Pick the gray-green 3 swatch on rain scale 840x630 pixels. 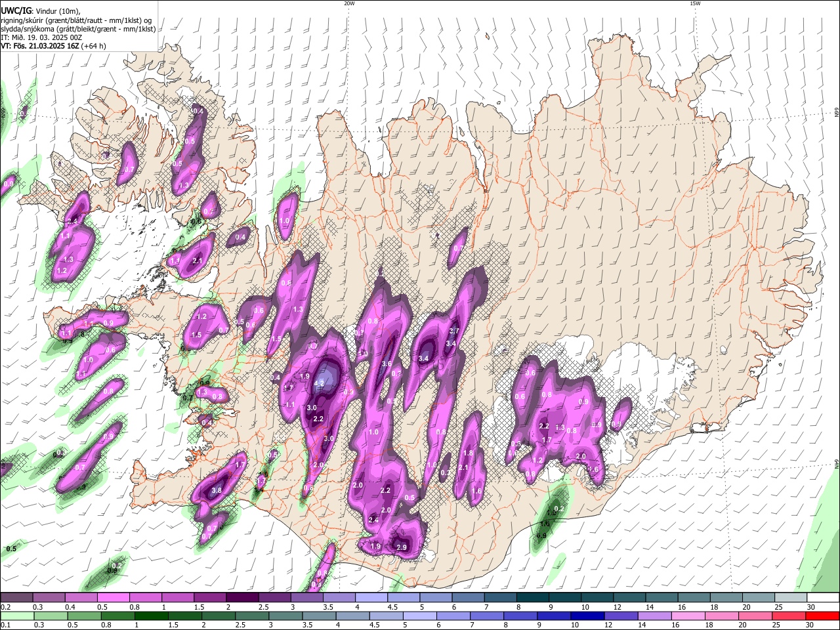(285, 616)
